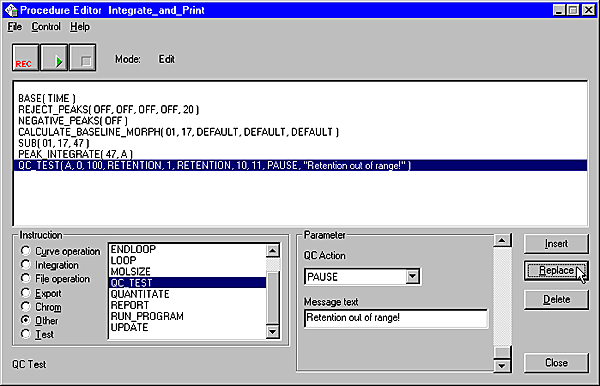
Task: Select the highlighted QC_TEST procedure line
Action: point(300,165)
